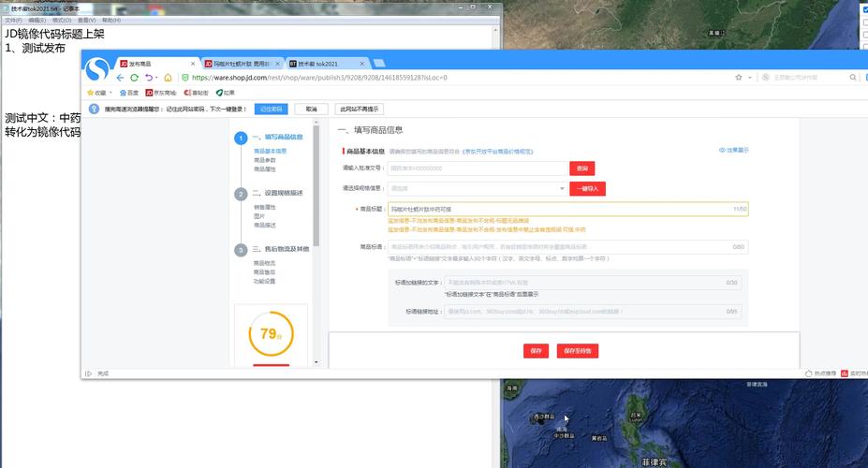Open Notepad 查看 menu
The image size is (868, 468).
pos(86,20)
